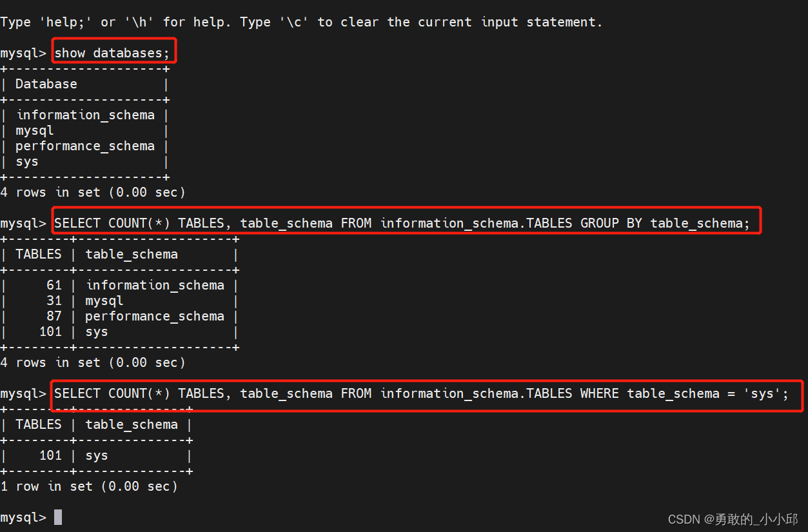Click the help instruction line at the top
Viewport: 808px width, 532px height.
coord(301,22)
